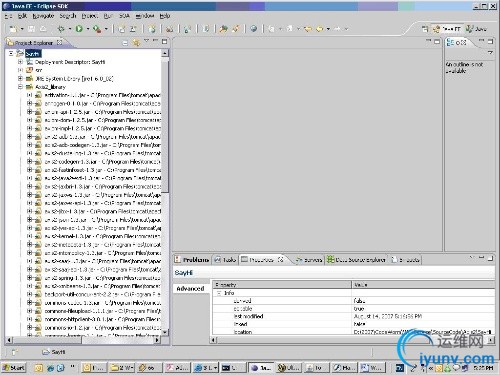
Task: Click the Project Explorer vertical scrollbar down arrow
Action: 165,332
